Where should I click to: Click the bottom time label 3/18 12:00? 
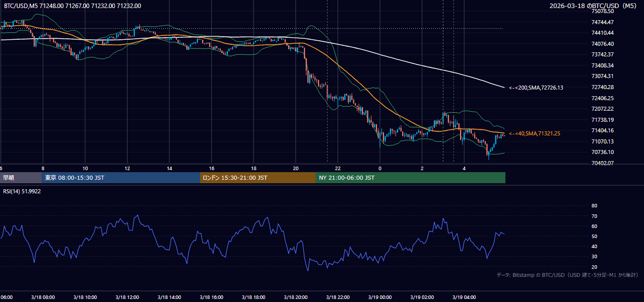click(127, 297)
